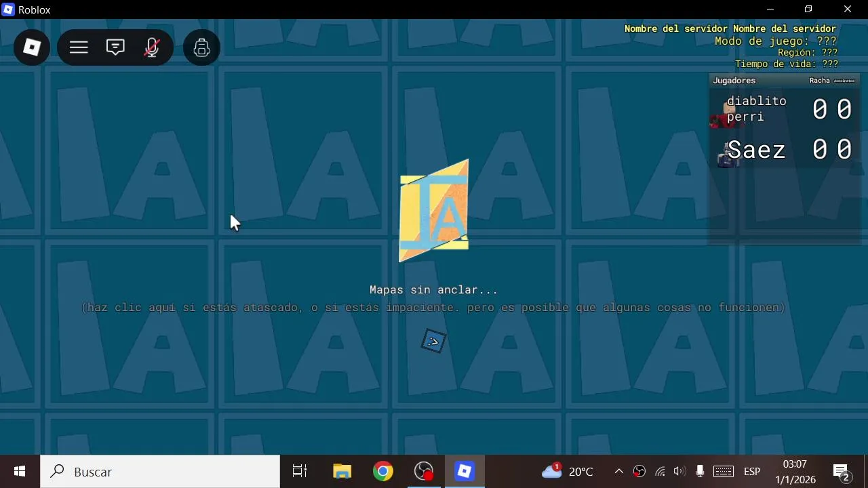Viewport: 868px width, 488px height.
Task: Click 'Nombre del servidor' text
Action: (730, 28)
